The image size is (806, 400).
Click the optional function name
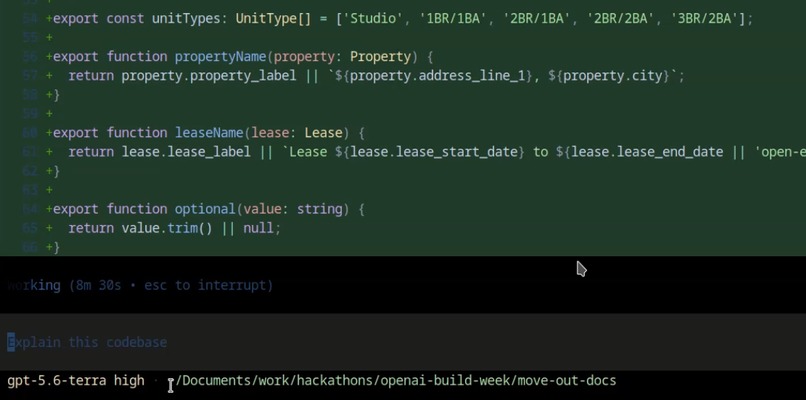205,209
